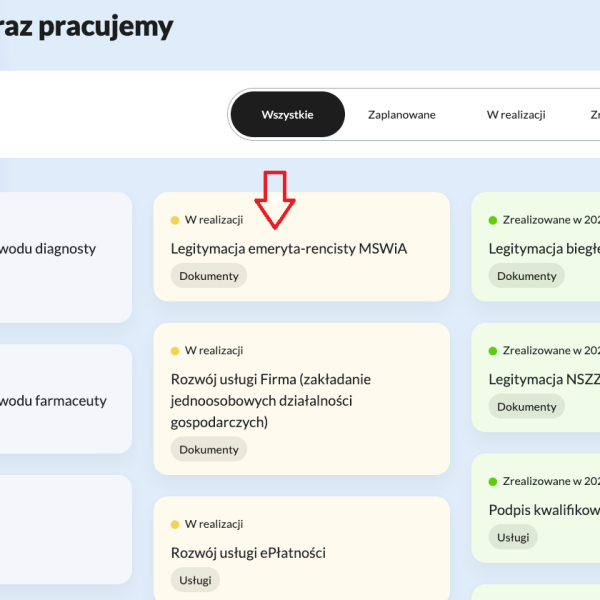The image size is (600, 600).
Task: Open the card mentioning zawodu farmaceuty
Action: (x=66, y=399)
